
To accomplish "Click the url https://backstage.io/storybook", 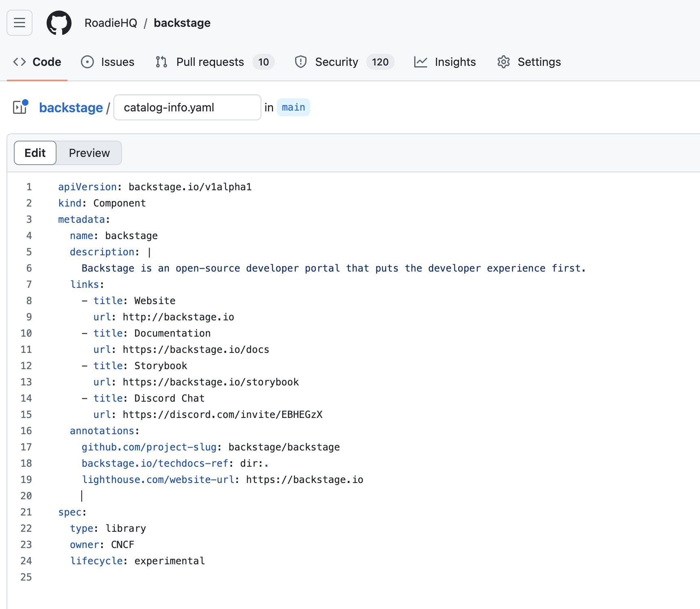I will point(211,382).
